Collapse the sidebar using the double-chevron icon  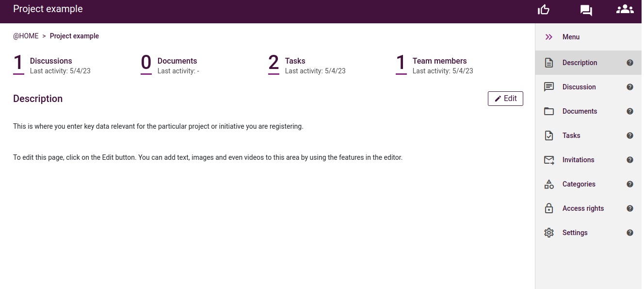(x=549, y=37)
